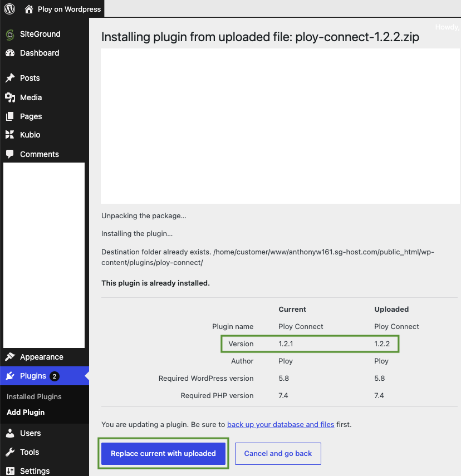Click the 'Required WordPress version' row label
Screen dimensions: 461x476
click(206, 378)
